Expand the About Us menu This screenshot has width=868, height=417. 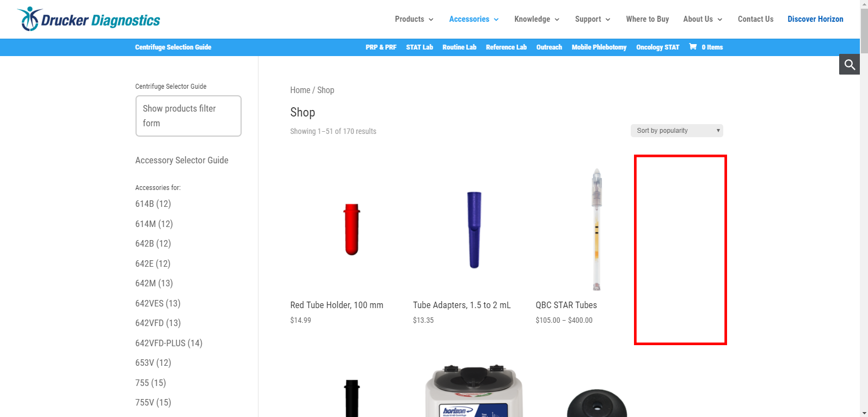click(703, 19)
